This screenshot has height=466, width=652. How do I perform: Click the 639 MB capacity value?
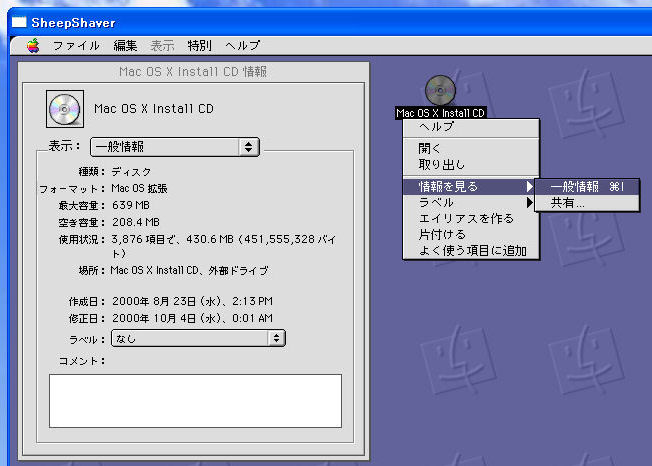coord(131,205)
